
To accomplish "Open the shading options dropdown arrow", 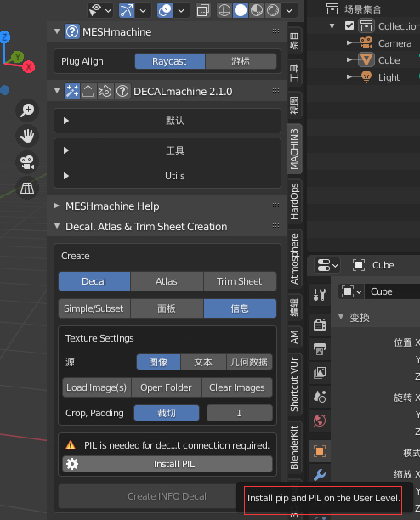I will [289, 10].
